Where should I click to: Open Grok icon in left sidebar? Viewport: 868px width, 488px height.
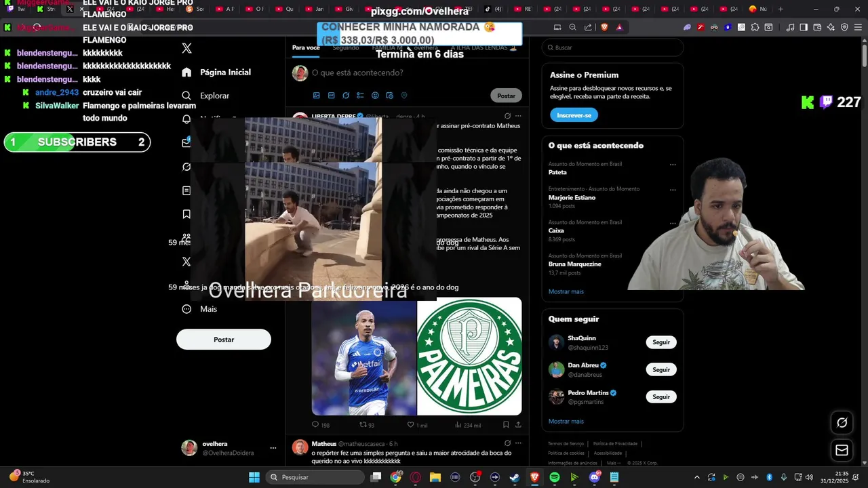coord(186,167)
